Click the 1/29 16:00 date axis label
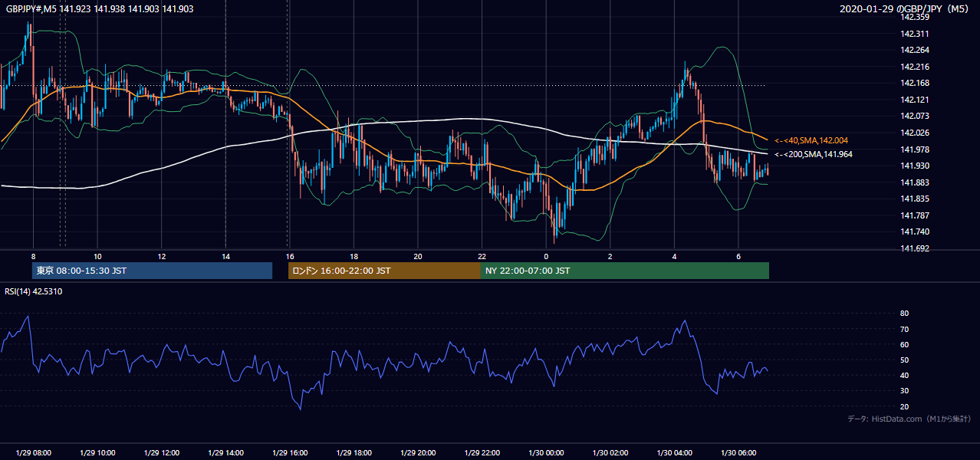Viewport: 980px width, 460px height. (x=290, y=452)
